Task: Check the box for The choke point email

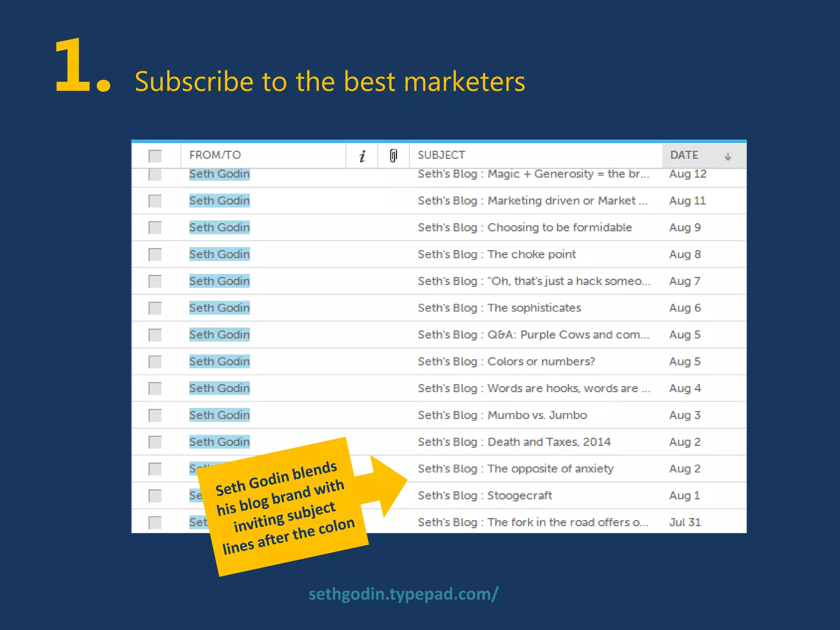Action: 155,254
